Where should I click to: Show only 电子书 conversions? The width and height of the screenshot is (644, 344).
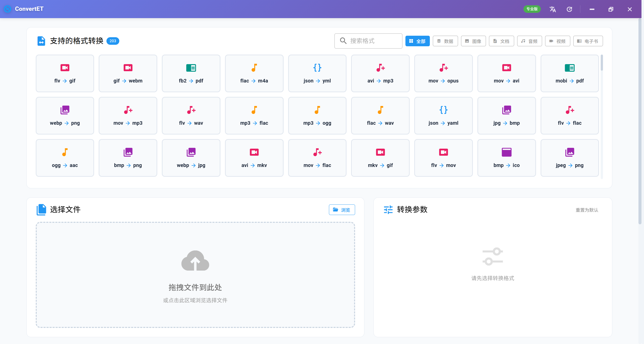[x=588, y=41]
